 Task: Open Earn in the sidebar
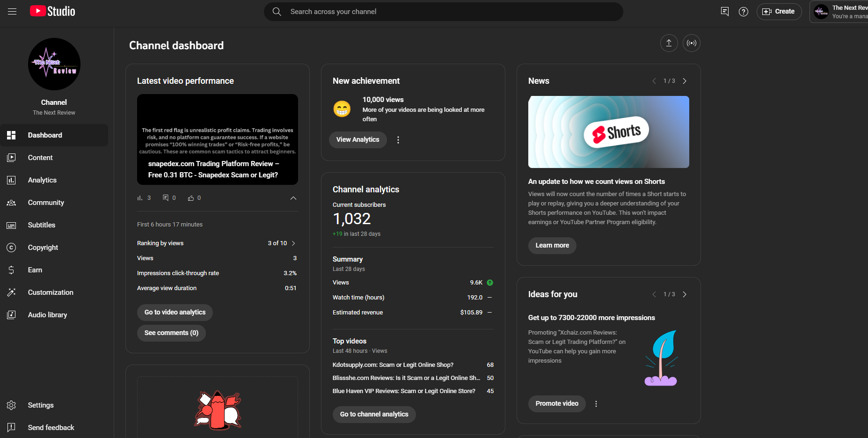(x=54, y=270)
